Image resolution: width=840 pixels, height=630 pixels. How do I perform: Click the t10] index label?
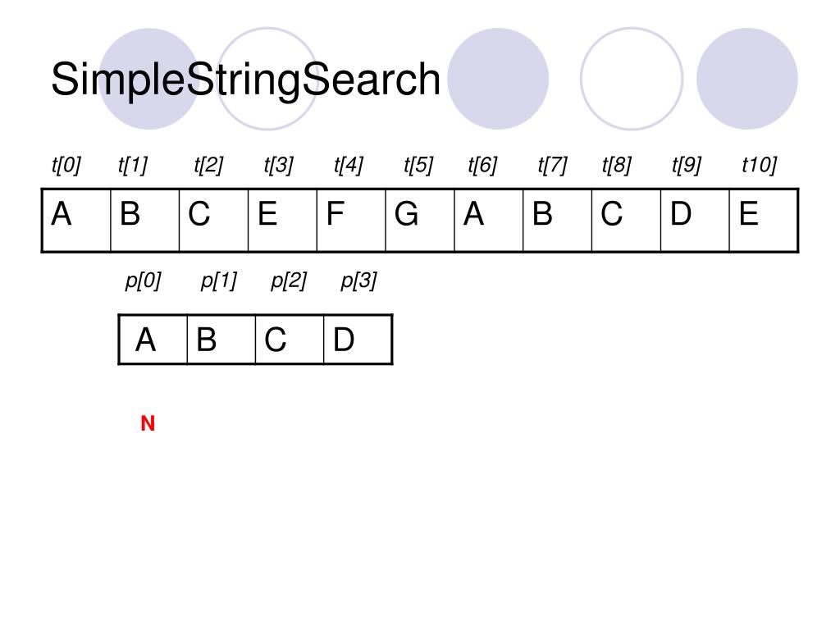coord(759,165)
